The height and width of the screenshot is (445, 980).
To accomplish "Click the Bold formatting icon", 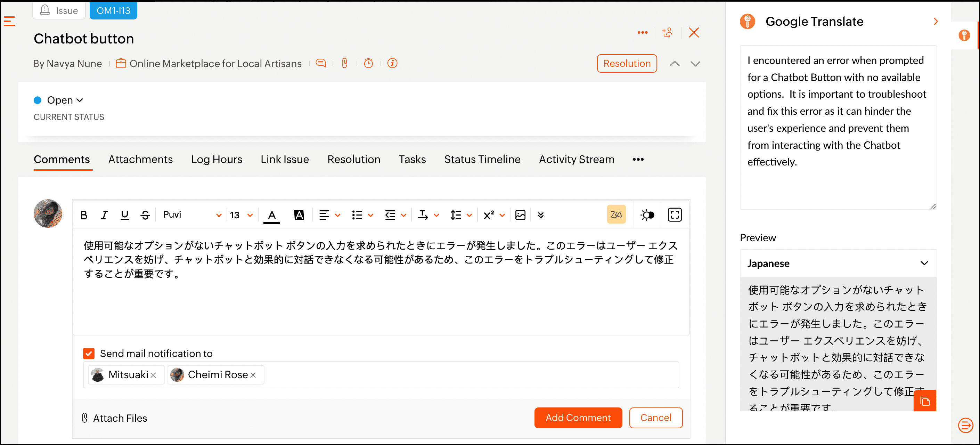I will tap(84, 215).
